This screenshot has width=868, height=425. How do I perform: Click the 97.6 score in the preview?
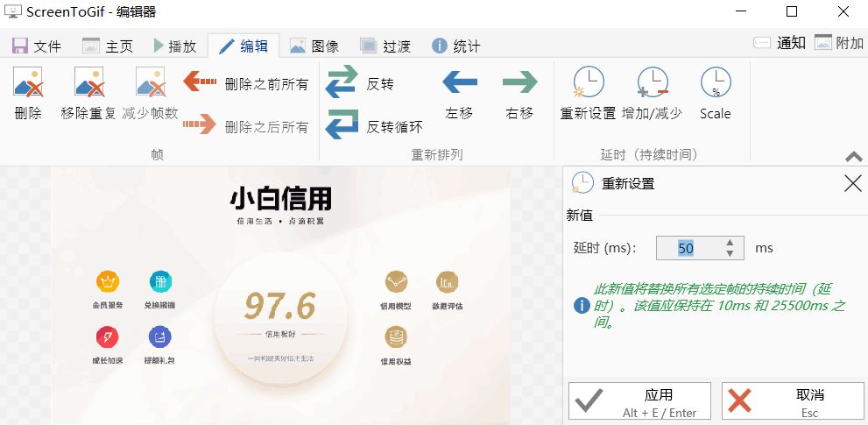[x=280, y=307]
